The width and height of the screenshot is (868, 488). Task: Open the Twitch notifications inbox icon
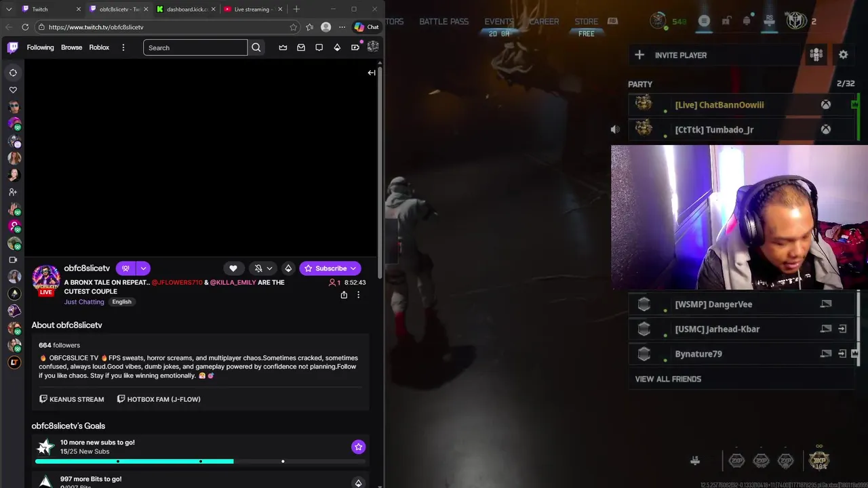301,47
